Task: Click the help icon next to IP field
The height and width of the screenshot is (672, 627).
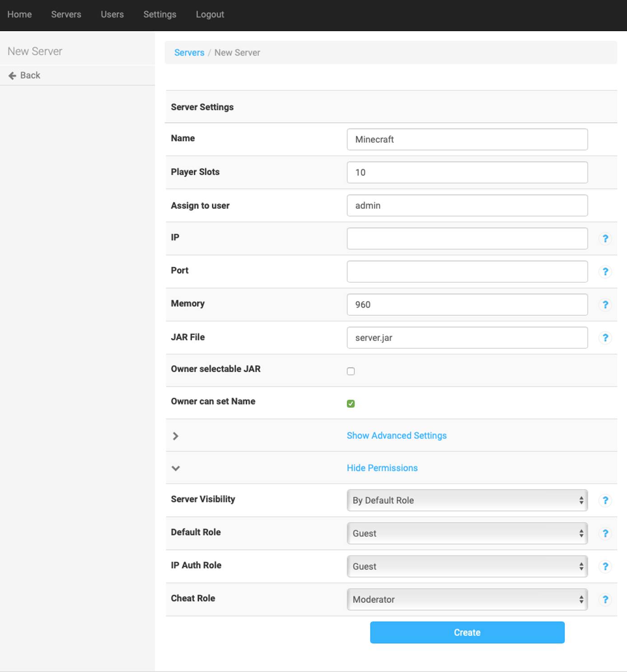Action: click(x=605, y=238)
